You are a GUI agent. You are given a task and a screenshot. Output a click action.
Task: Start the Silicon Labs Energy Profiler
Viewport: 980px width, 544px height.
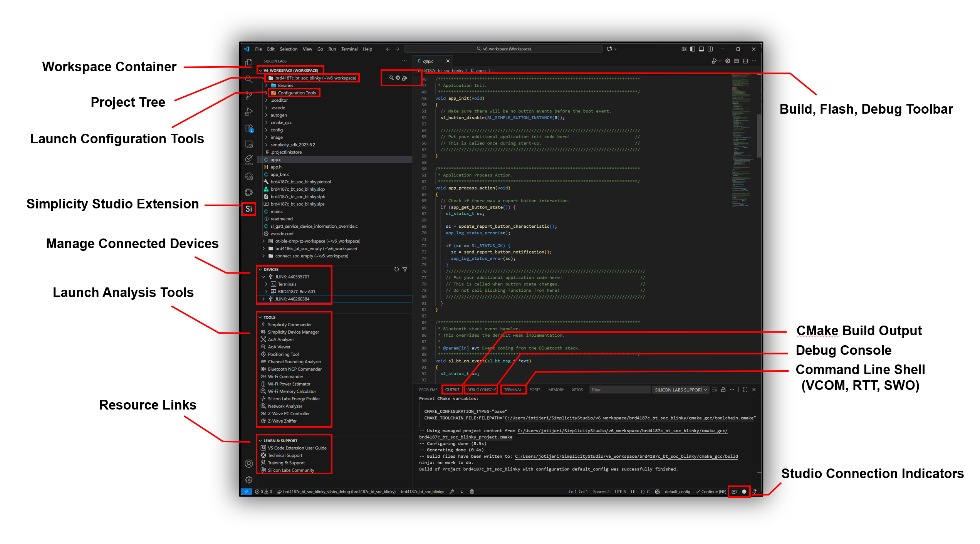pos(294,398)
